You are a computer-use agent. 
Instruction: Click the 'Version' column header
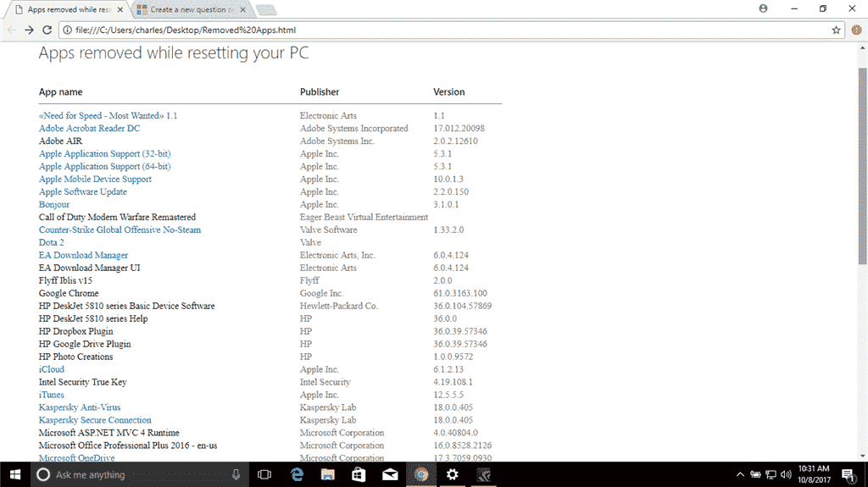[x=449, y=91]
